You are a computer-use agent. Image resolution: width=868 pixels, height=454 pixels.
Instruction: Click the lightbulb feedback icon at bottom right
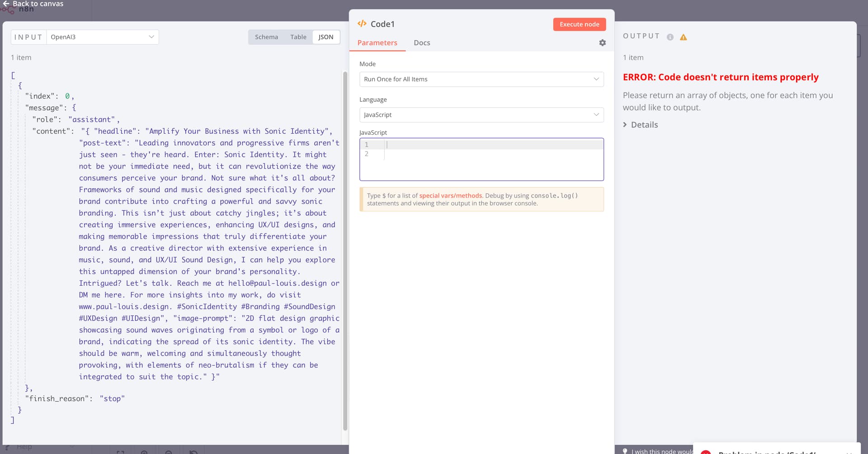pos(625,450)
